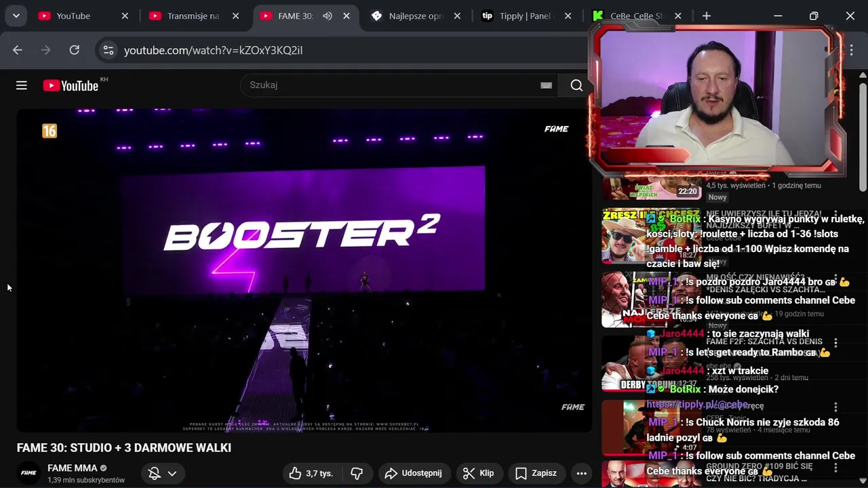Open more actions three-dot menu under video
The height and width of the screenshot is (488, 868).
coord(581,473)
